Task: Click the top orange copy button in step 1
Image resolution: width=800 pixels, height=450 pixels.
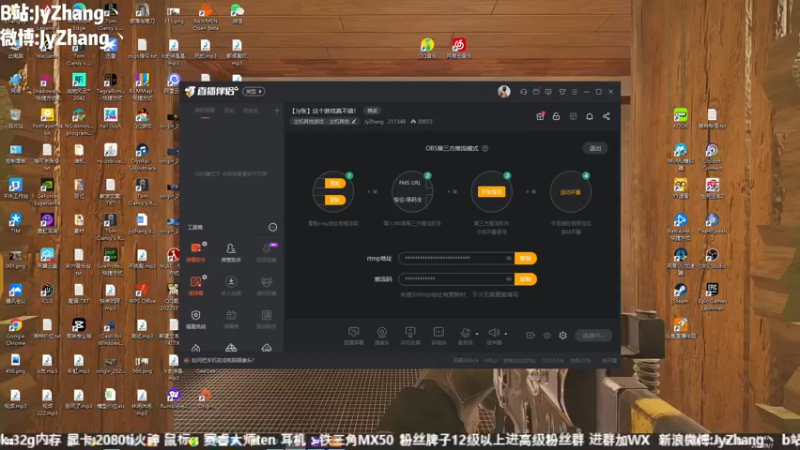Action: pos(335,183)
